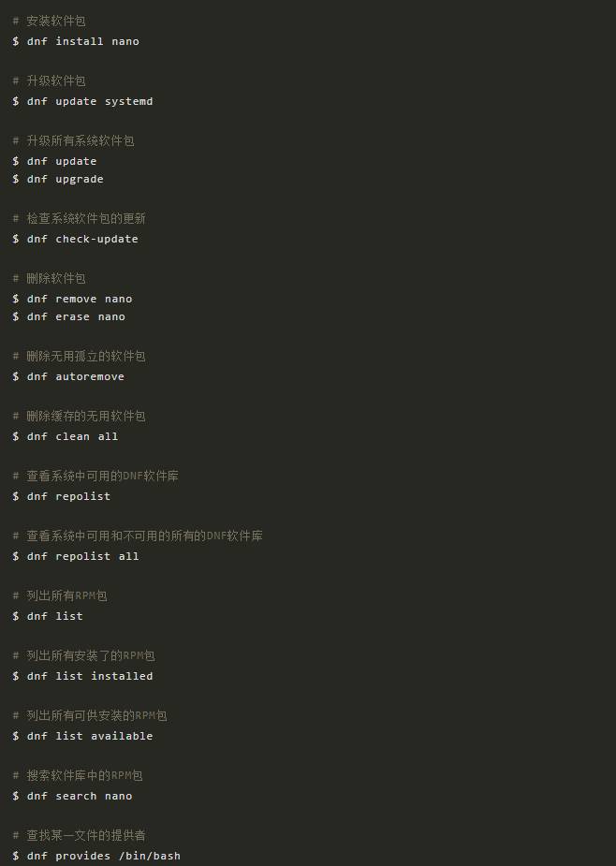Click the "dnf remove nano" line
Screen dimensions: 616x866
coord(79,299)
